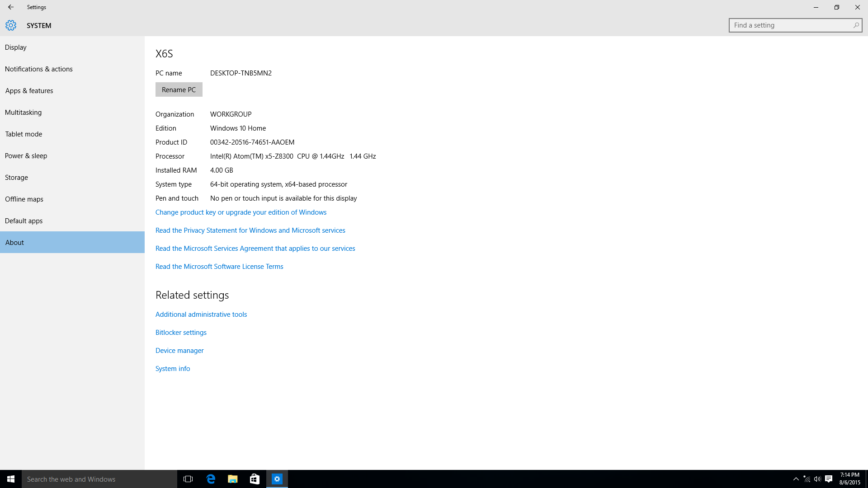Minimize the Settings window

tap(816, 7)
